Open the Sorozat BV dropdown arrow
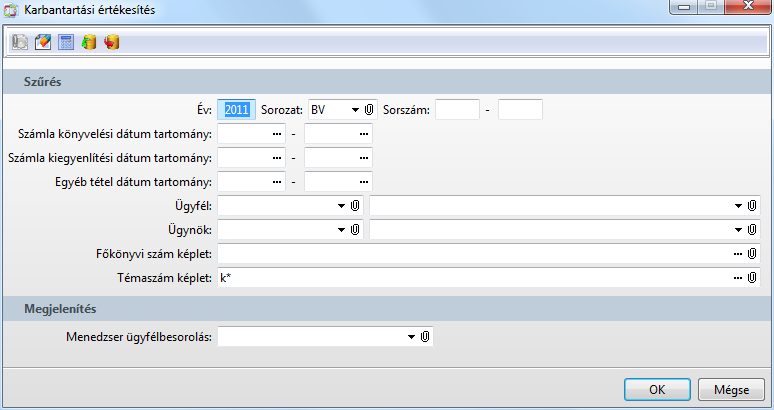Image resolution: width=774 pixels, height=410 pixels. point(355,110)
